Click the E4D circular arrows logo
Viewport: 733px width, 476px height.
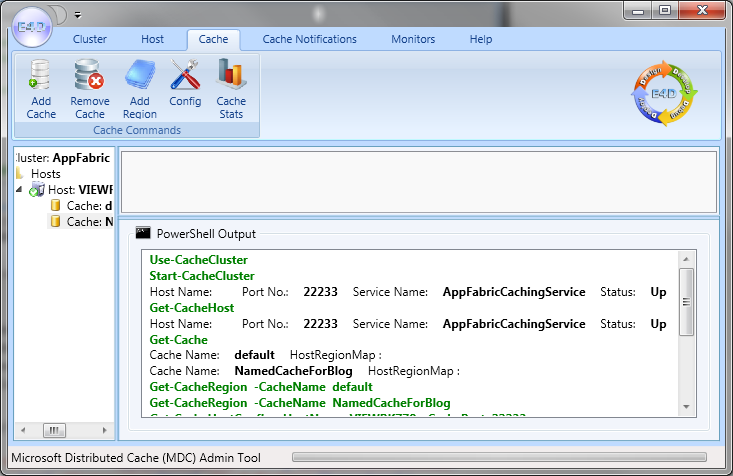click(x=663, y=94)
